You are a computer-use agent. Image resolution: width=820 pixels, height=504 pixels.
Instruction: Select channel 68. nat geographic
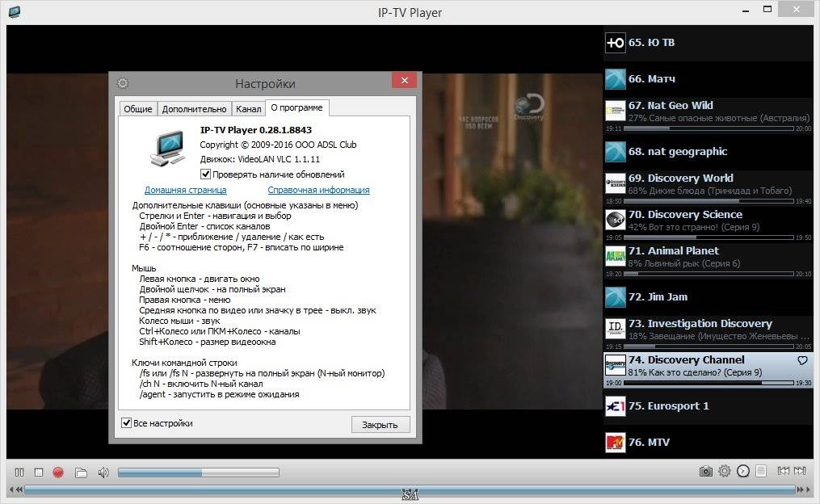click(708, 152)
